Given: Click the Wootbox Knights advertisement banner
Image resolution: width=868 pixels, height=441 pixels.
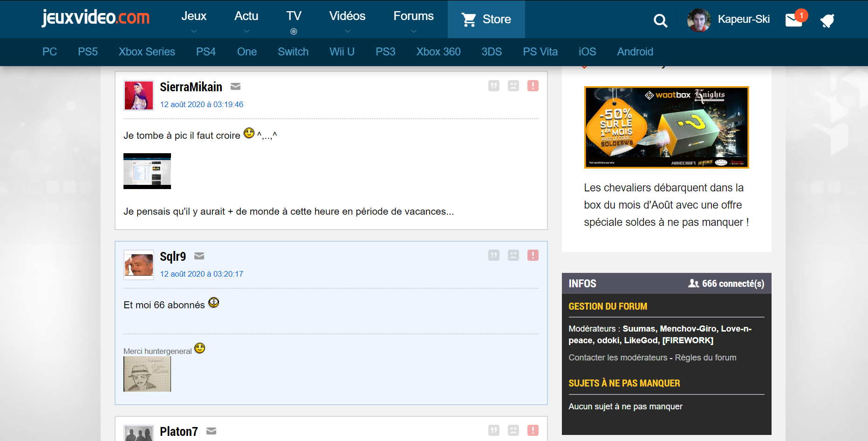Looking at the screenshot, I should point(666,127).
